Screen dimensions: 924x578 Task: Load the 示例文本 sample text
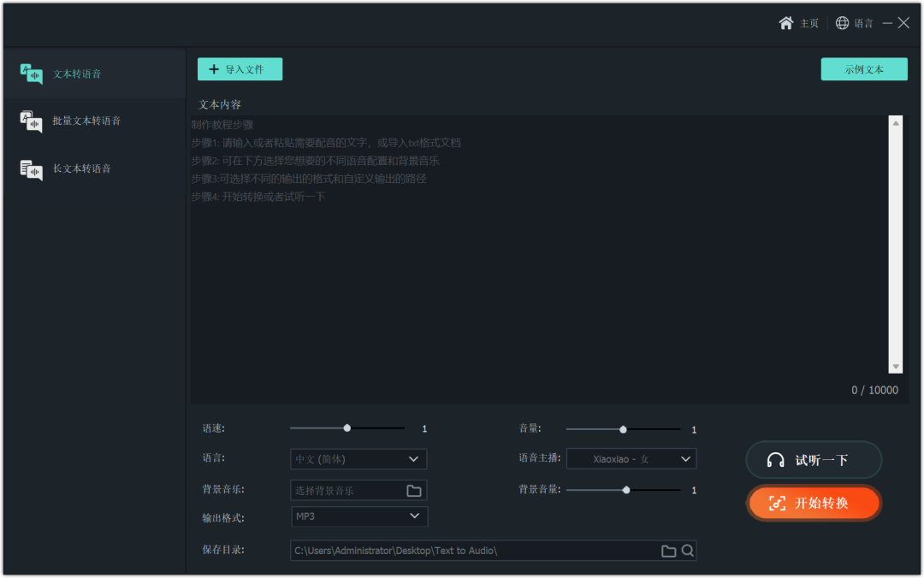tap(864, 69)
